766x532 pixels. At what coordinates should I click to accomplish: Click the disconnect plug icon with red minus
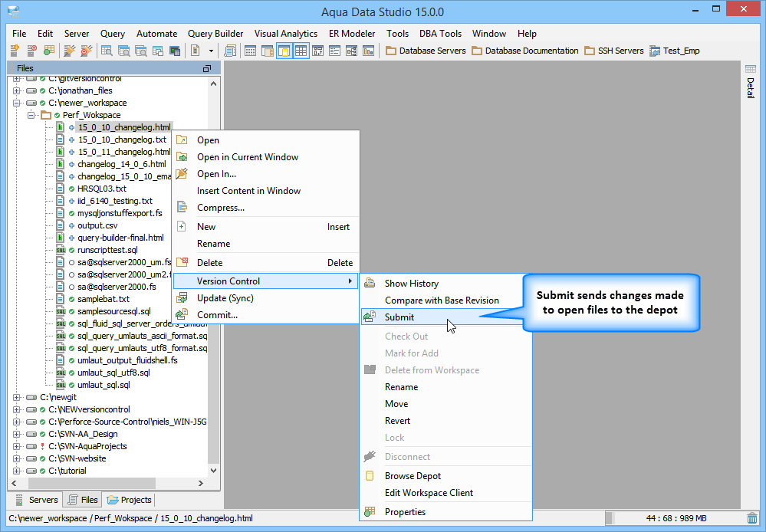click(87, 51)
